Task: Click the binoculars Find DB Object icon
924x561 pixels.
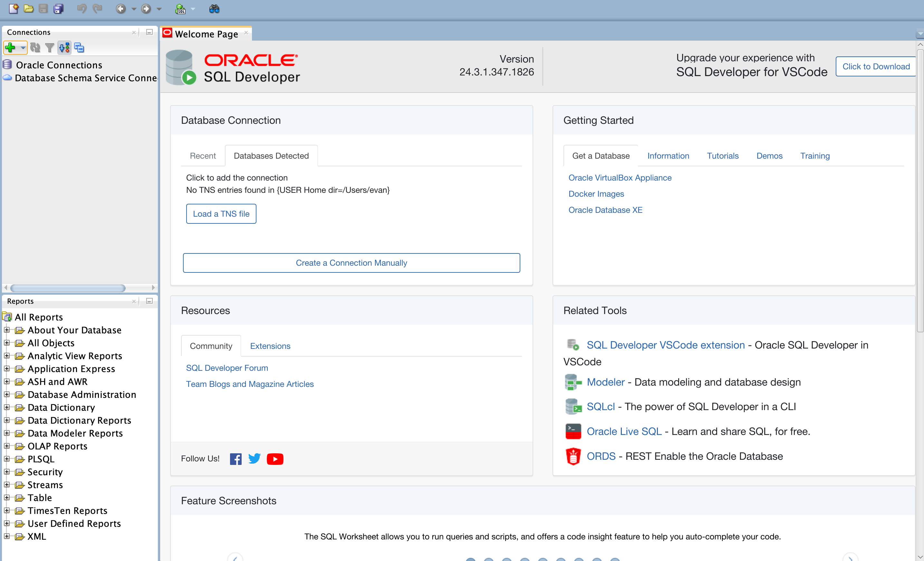Action: click(214, 9)
